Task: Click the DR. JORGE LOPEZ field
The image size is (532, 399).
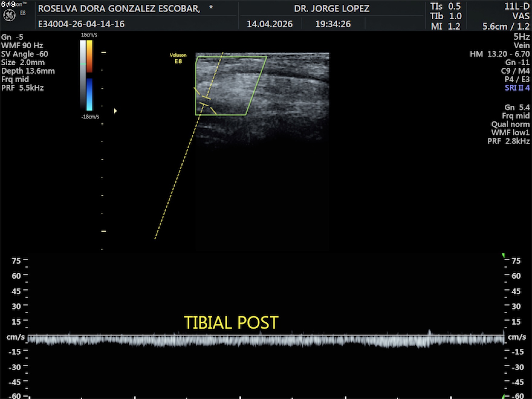Action: click(x=331, y=9)
